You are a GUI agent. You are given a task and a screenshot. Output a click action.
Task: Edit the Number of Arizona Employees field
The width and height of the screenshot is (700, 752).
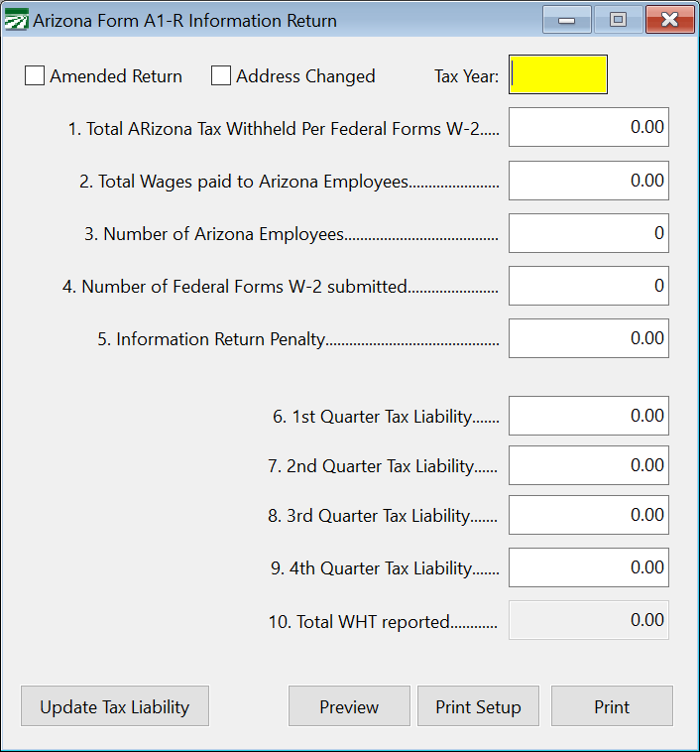coord(588,233)
